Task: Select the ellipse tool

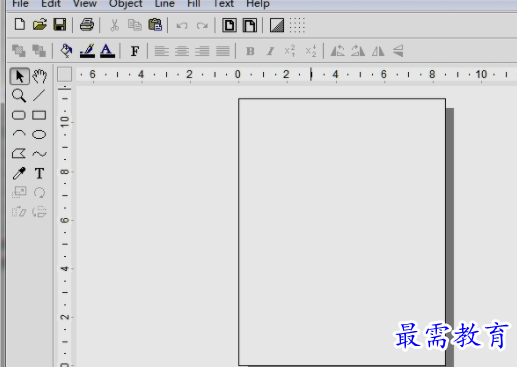Action: (39, 134)
